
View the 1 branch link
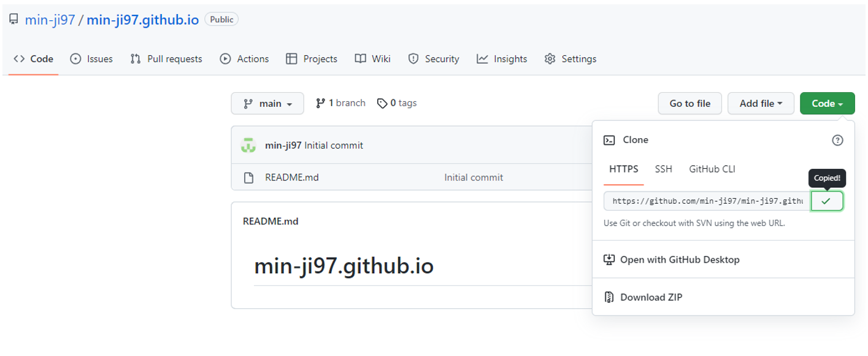tap(340, 103)
